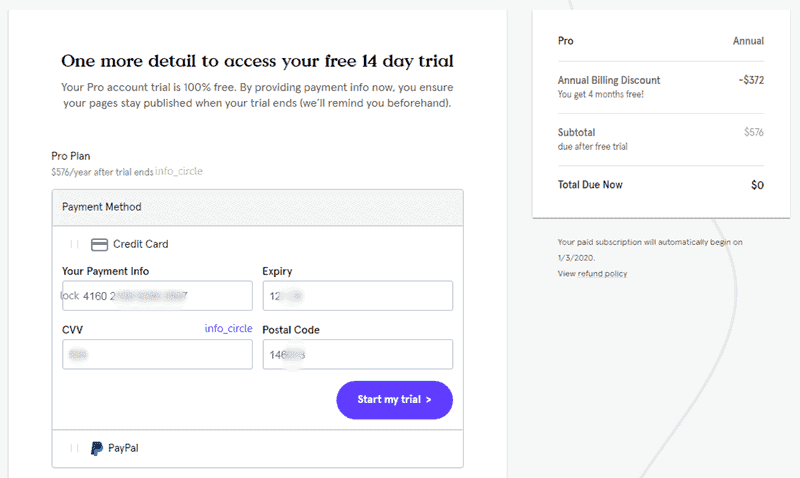Select the PayPal radio button
The image size is (800, 478).
click(x=74, y=448)
